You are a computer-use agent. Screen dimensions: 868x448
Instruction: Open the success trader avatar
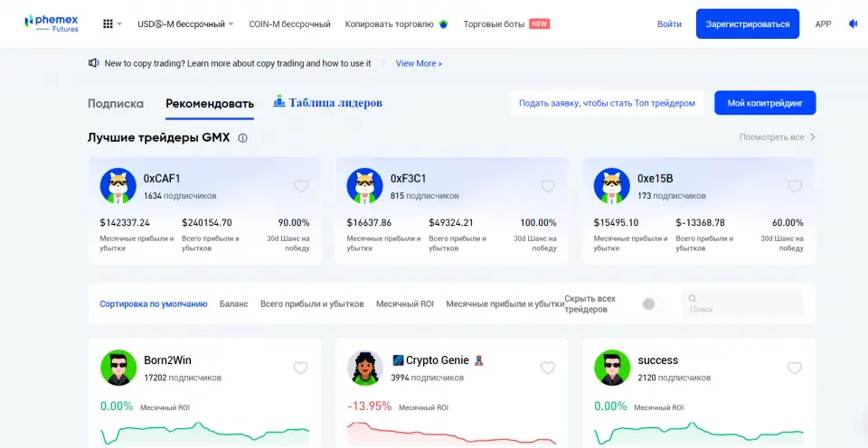(x=612, y=368)
